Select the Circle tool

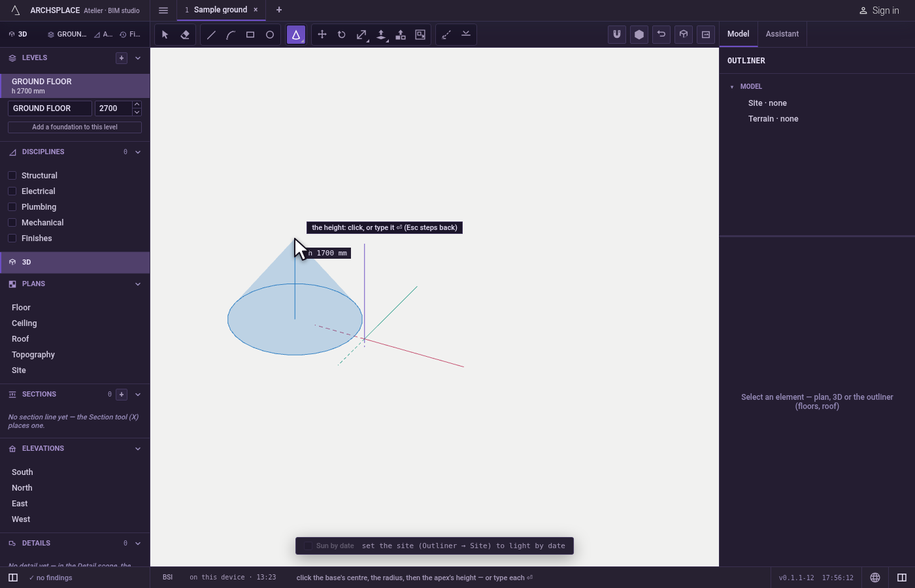(270, 35)
